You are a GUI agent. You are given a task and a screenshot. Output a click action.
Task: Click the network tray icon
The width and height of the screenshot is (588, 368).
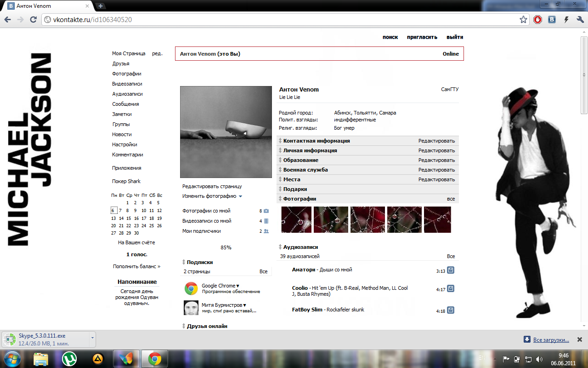tap(528, 359)
